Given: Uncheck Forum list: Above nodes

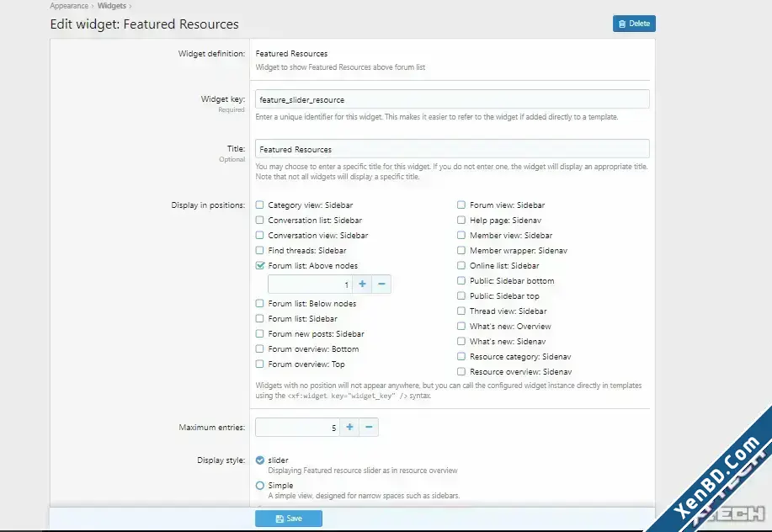Looking at the screenshot, I should [x=260, y=265].
